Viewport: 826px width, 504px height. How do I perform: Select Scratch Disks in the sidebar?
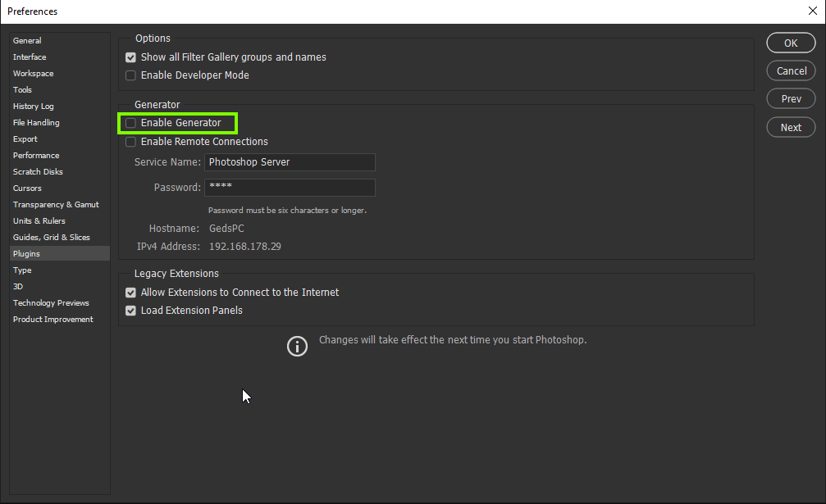[x=38, y=171]
